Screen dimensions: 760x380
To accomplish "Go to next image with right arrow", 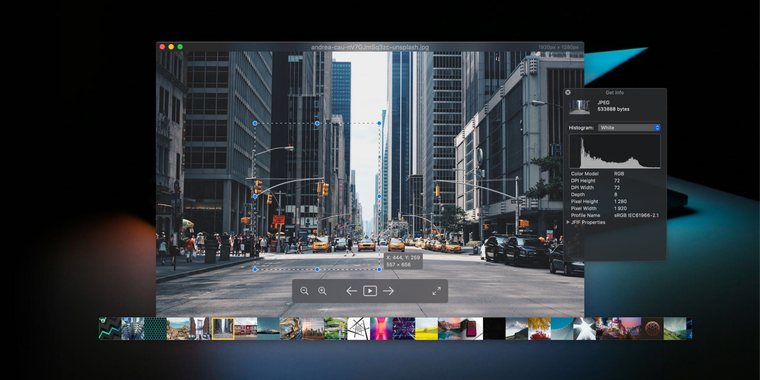I will click(x=388, y=291).
